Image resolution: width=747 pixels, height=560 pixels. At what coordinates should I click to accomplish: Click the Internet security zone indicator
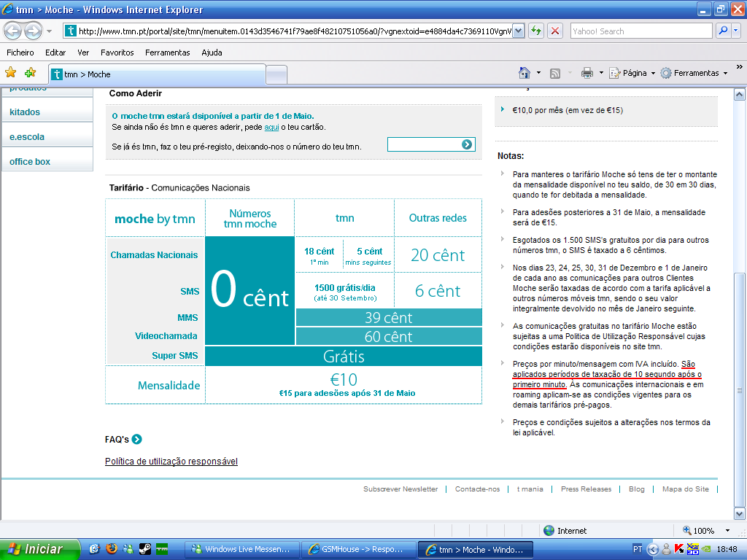tap(565, 531)
